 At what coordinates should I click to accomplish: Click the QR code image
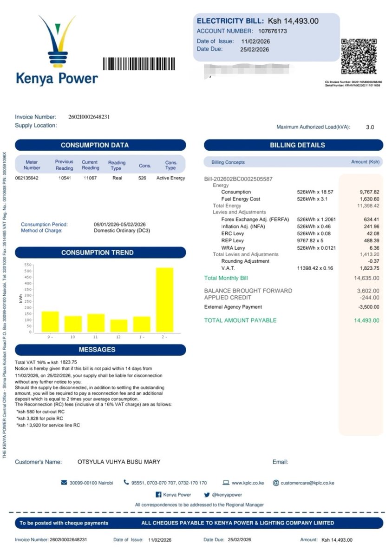[359, 56]
